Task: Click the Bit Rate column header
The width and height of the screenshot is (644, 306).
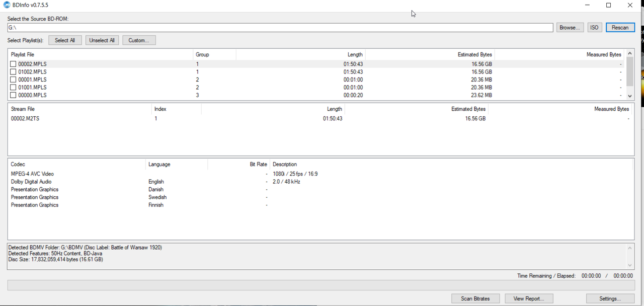Action: point(238,164)
